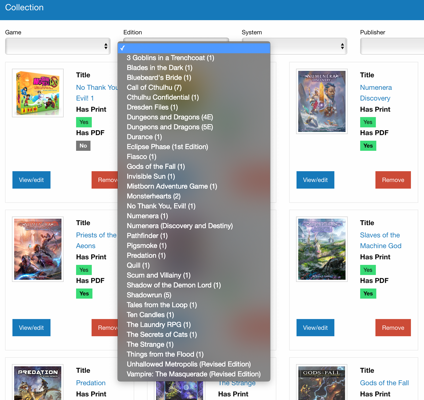Screen dimensions: 424x400
Task: Select Durance (1) option
Action: [194, 137]
